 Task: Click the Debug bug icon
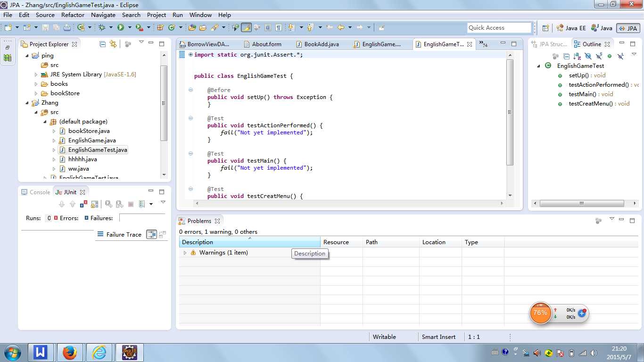pyautogui.click(x=102, y=27)
